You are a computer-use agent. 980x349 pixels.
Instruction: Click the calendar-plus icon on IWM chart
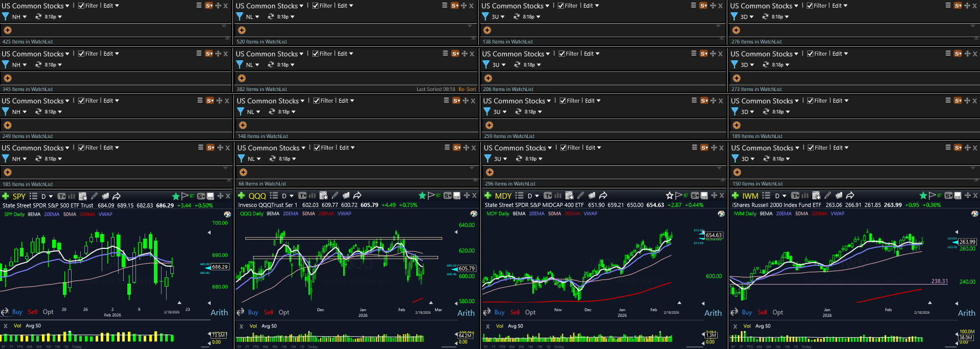(x=816, y=196)
